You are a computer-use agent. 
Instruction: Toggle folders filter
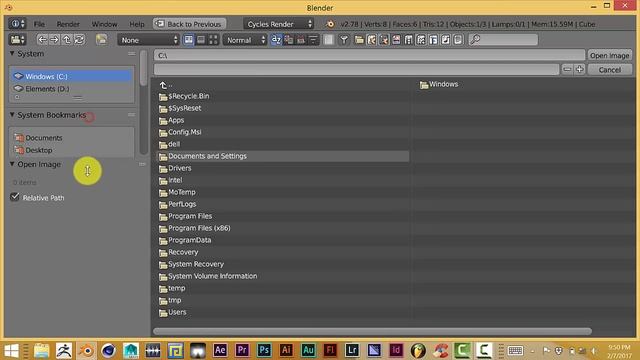359,40
